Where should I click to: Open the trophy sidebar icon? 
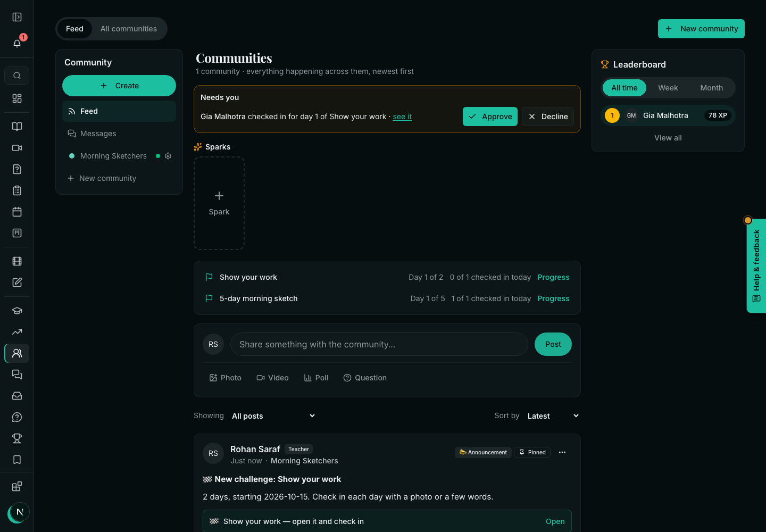(17, 438)
